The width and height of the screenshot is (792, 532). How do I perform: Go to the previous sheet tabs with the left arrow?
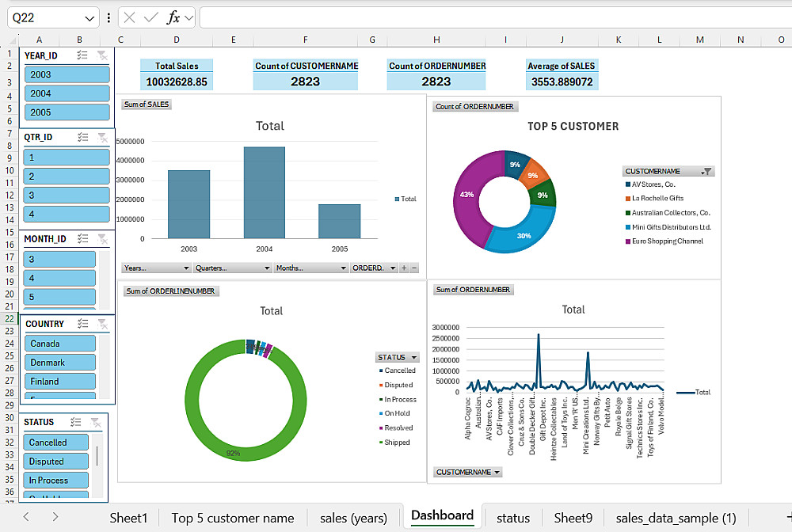pyautogui.click(x=26, y=516)
